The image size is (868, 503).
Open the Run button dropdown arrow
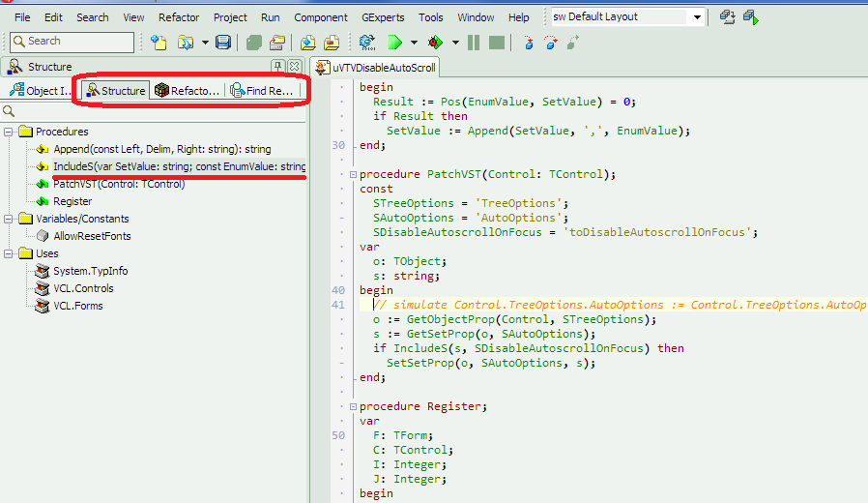tap(414, 43)
